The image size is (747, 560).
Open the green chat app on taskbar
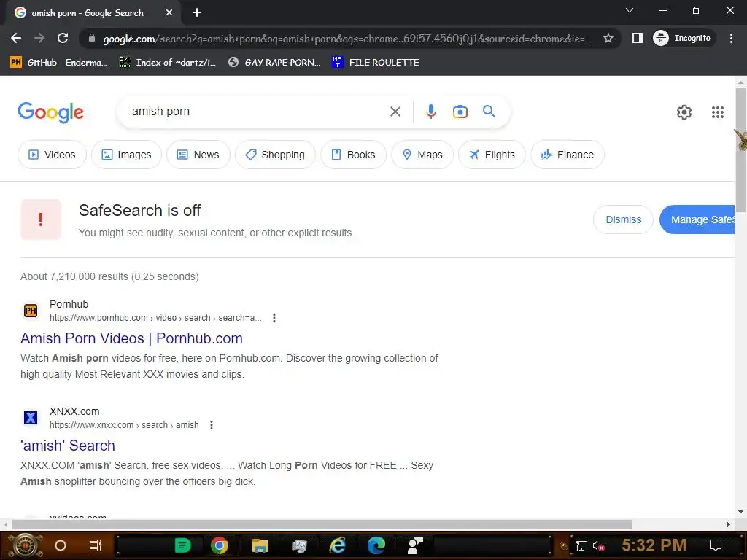click(182, 545)
